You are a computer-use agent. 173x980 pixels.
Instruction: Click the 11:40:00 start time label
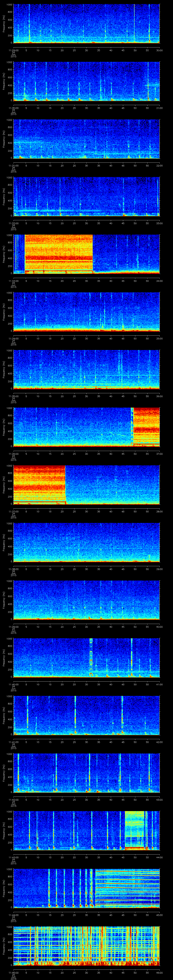(x=13, y=684)
